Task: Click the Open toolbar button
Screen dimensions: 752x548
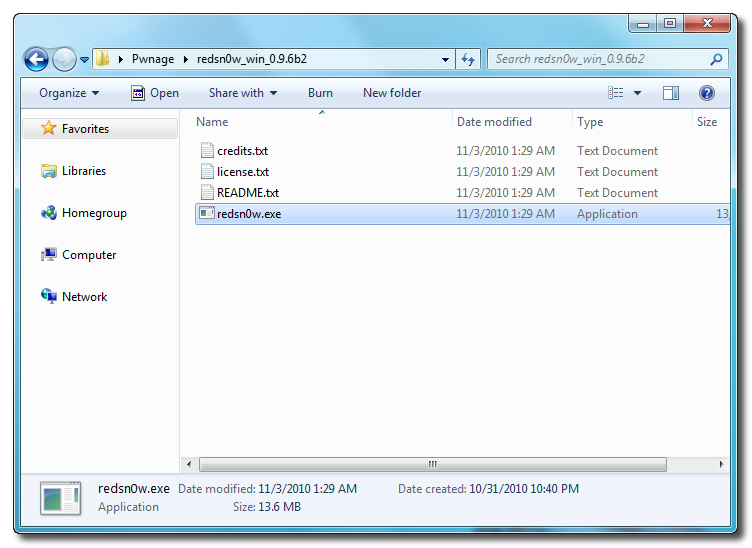Action: (155, 93)
